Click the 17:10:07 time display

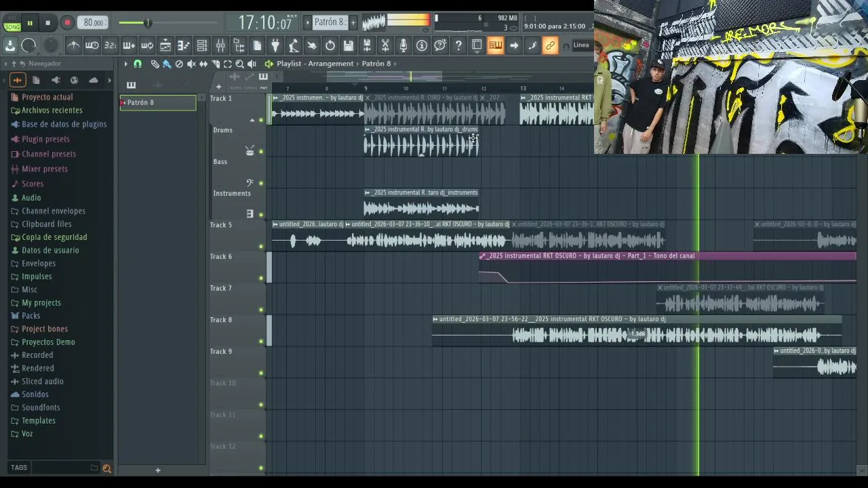tap(265, 22)
